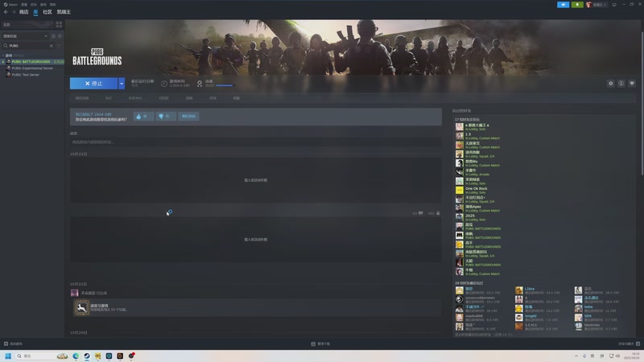Click the ready-to-play filter icon in sidebar

(x=60, y=36)
